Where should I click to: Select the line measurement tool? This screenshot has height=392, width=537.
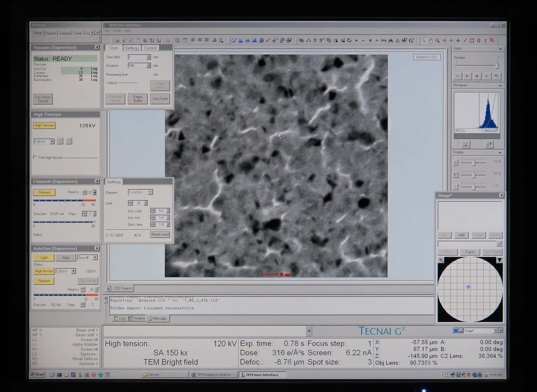(x=465, y=41)
